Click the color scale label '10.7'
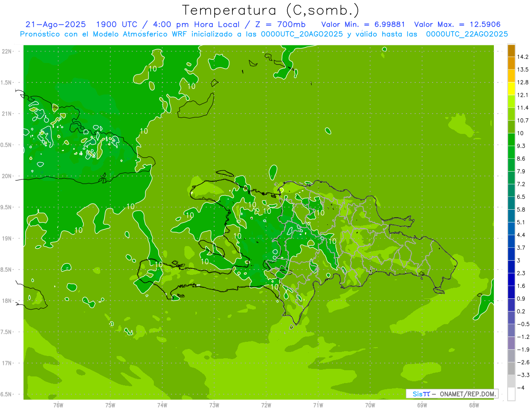The width and height of the screenshot is (532, 411). point(523,121)
